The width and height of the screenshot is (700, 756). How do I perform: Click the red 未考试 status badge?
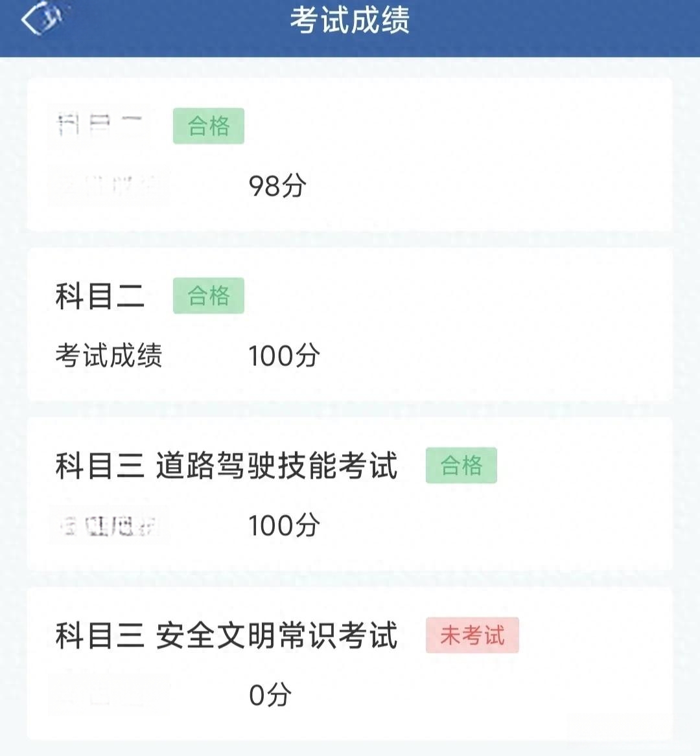472,635
